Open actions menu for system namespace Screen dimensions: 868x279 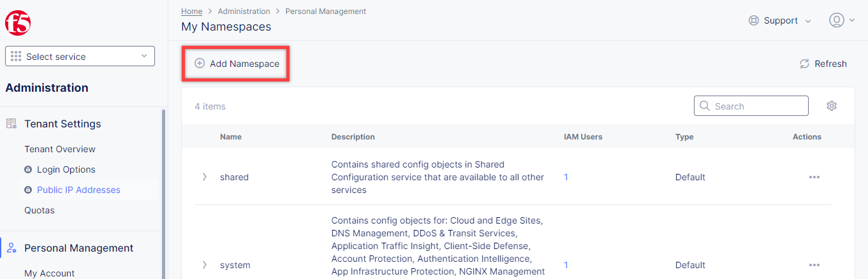814,265
